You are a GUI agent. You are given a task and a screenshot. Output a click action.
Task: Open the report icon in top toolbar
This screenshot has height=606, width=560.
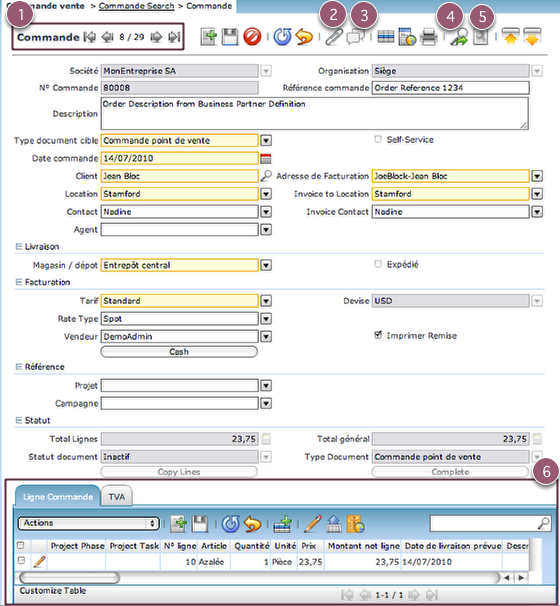[x=407, y=37]
